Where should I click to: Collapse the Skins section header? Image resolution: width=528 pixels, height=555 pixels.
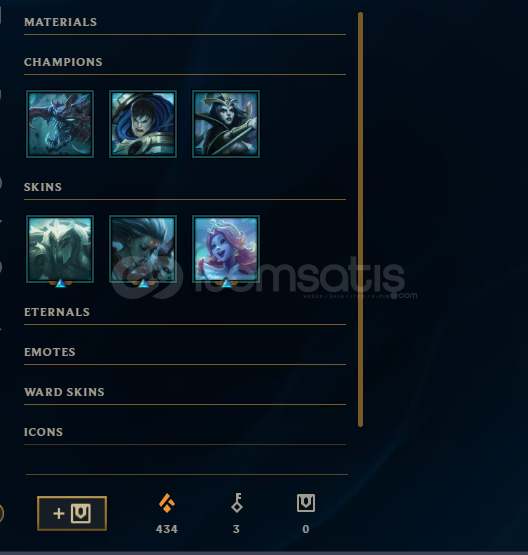(43, 187)
